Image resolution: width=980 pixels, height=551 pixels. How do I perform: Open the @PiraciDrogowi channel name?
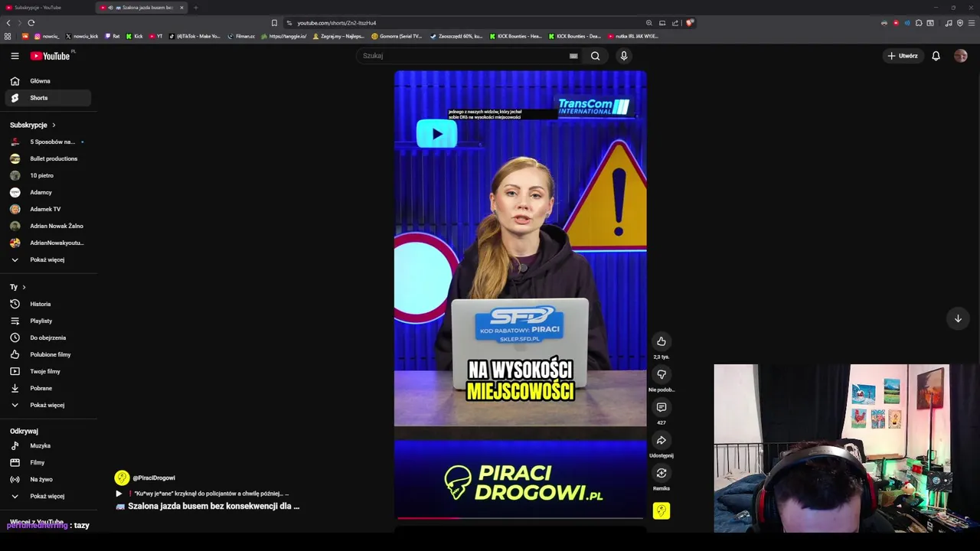(154, 478)
